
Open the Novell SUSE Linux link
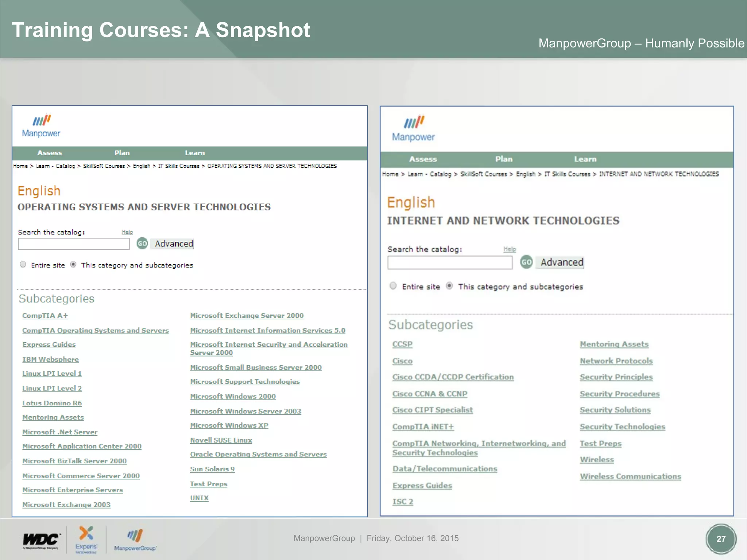click(x=221, y=440)
